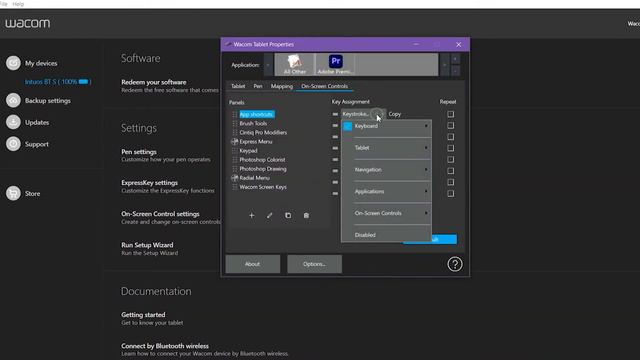This screenshot has height=360, width=640.
Task: Click the grid icon beside Keypad
Action: 235,151
